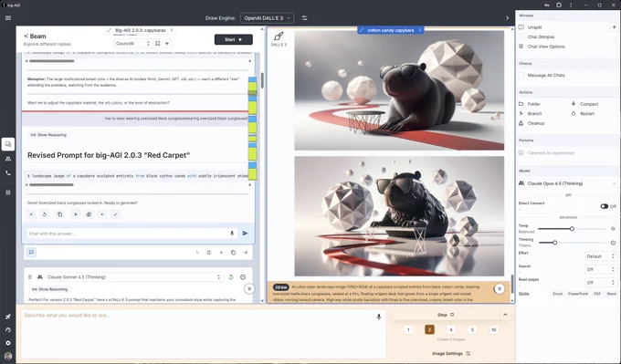Screen dimensions: 621x364
Task: Open the Search Off dropdown
Action: click(x=600, y=269)
